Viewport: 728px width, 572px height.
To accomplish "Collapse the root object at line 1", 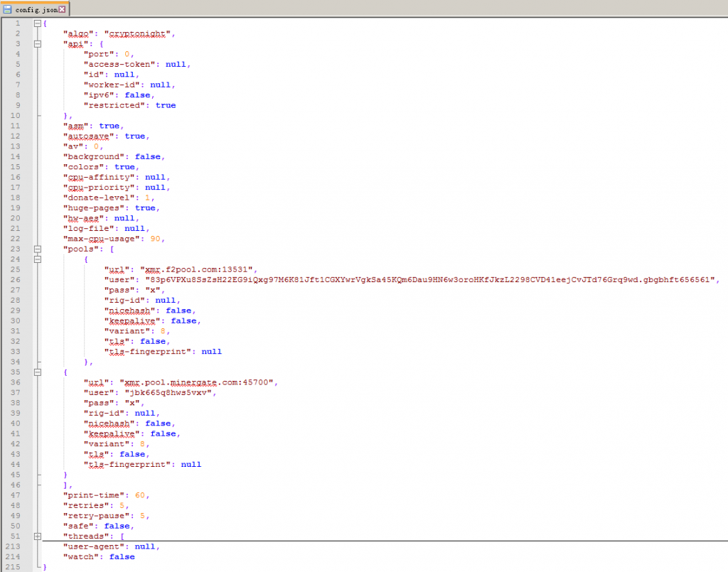I will [x=37, y=23].
